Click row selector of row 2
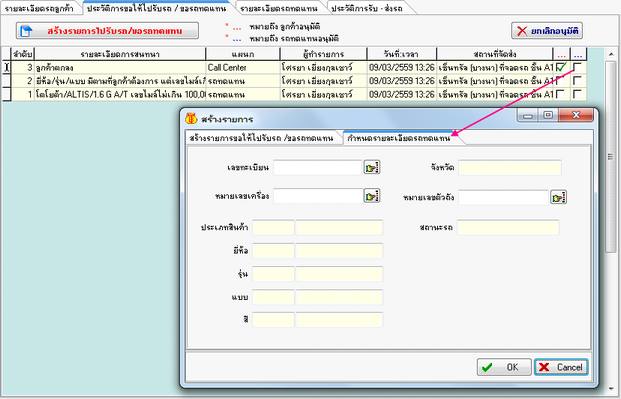Viewport: 621px width, 399px height. point(6,81)
